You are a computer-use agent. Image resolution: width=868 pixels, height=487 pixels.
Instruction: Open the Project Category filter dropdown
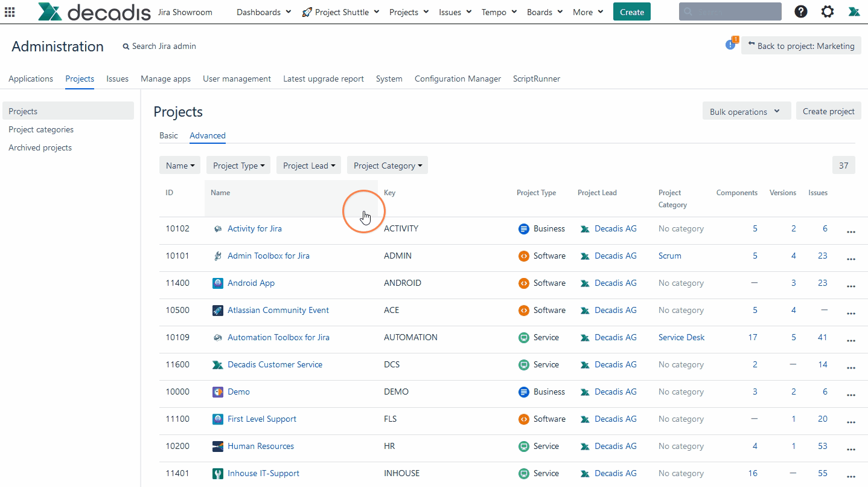pos(387,166)
